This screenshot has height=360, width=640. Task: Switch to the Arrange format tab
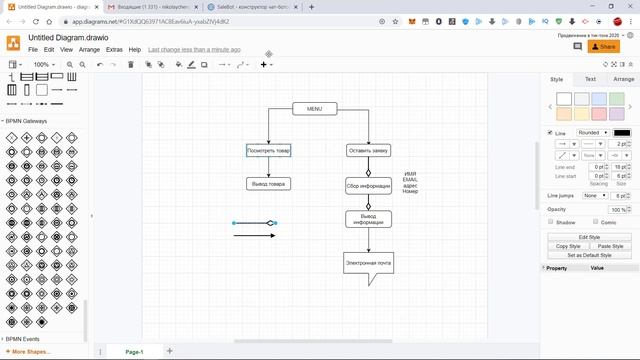[624, 79]
